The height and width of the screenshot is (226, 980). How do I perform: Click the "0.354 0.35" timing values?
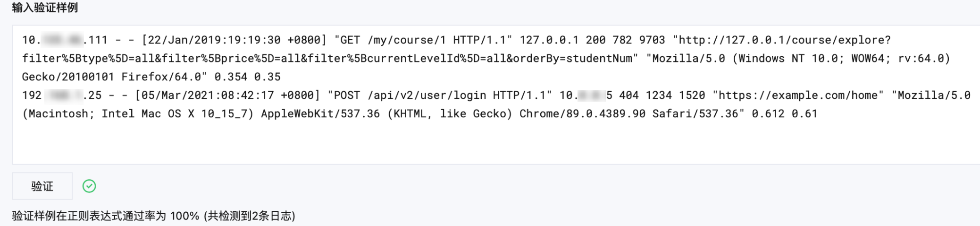coord(247,77)
